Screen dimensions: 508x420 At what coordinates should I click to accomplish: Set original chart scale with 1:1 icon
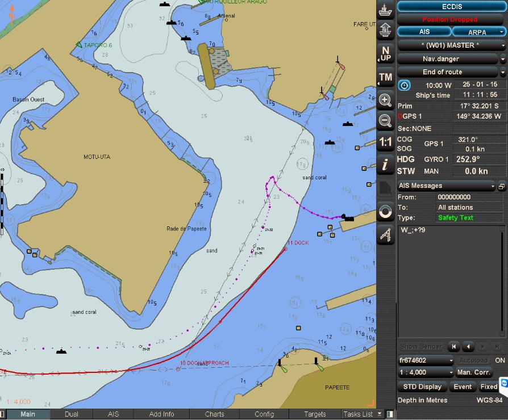pos(386,142)
